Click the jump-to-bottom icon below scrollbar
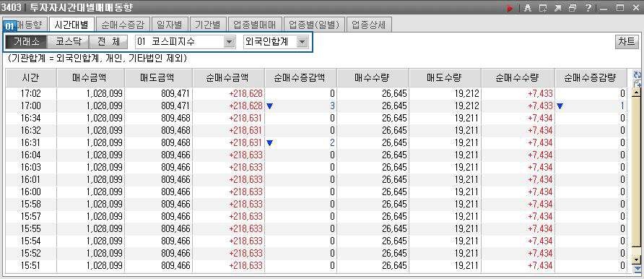The width and height of the screenshot is (644, 279). pos(638,269)
